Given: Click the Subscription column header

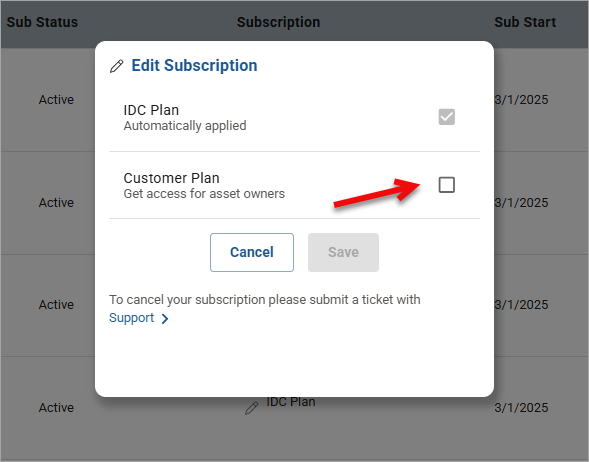Looking at the screenshot, I should pyautogui.click(x=278, y=22).
